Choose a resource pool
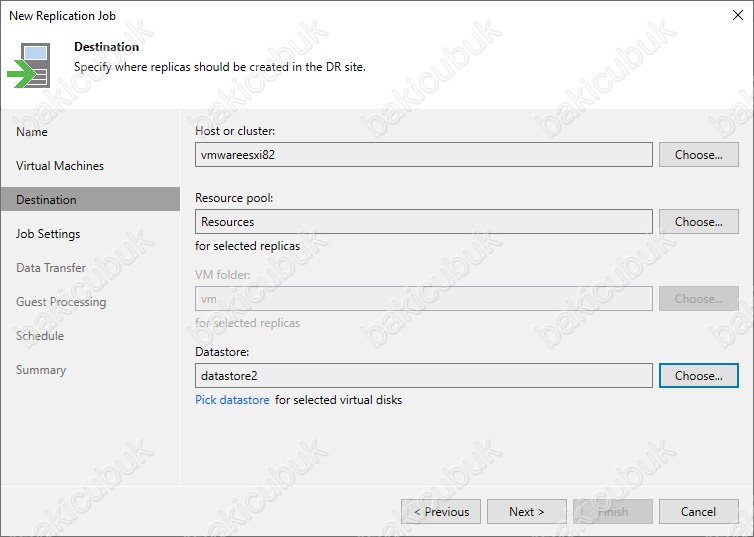 (x=698, y=221)
